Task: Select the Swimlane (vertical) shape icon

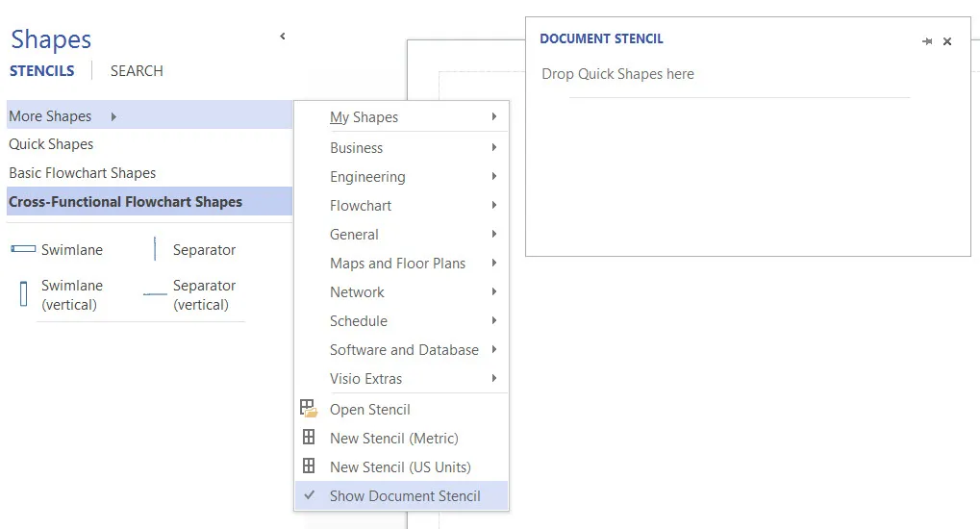Action: (x=24, y=294)
